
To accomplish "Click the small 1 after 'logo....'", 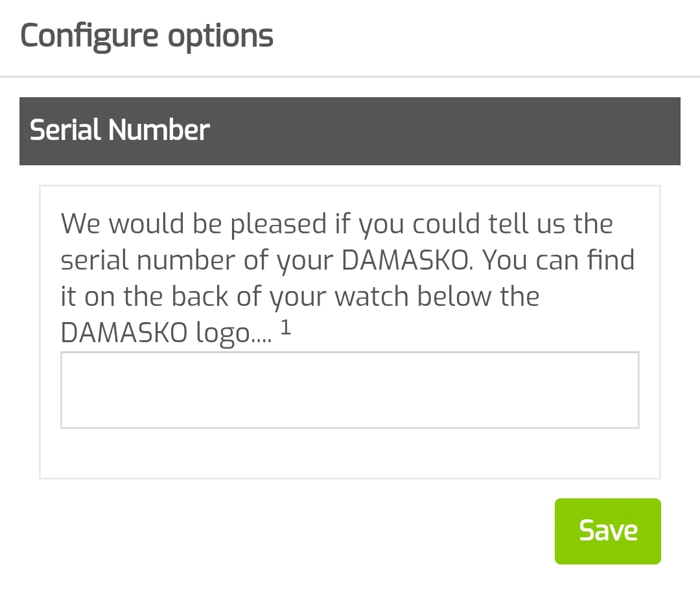I will coord(286,329).
